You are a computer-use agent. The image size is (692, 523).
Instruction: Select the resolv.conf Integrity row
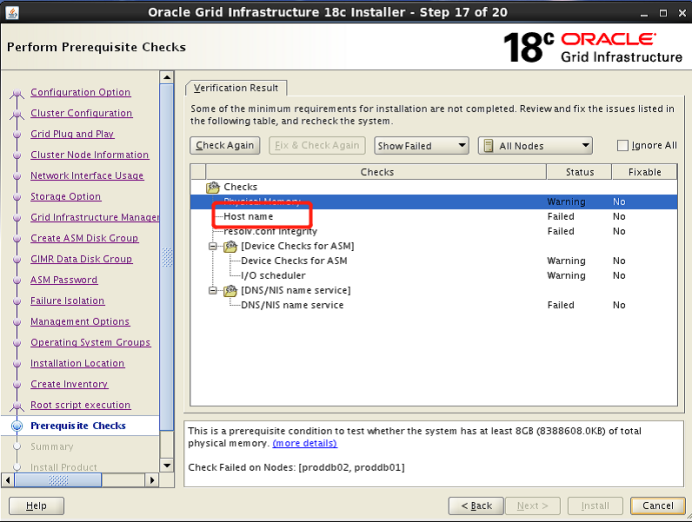pos(434,231)
